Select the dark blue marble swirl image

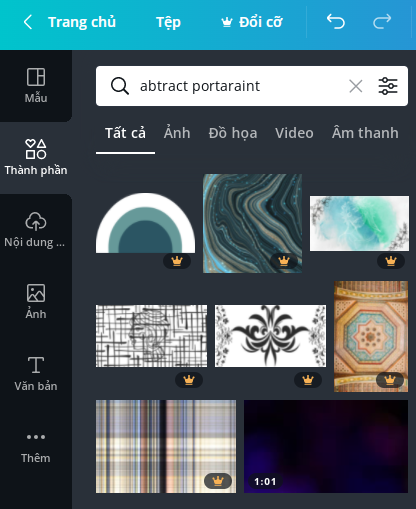pos(253,223)
